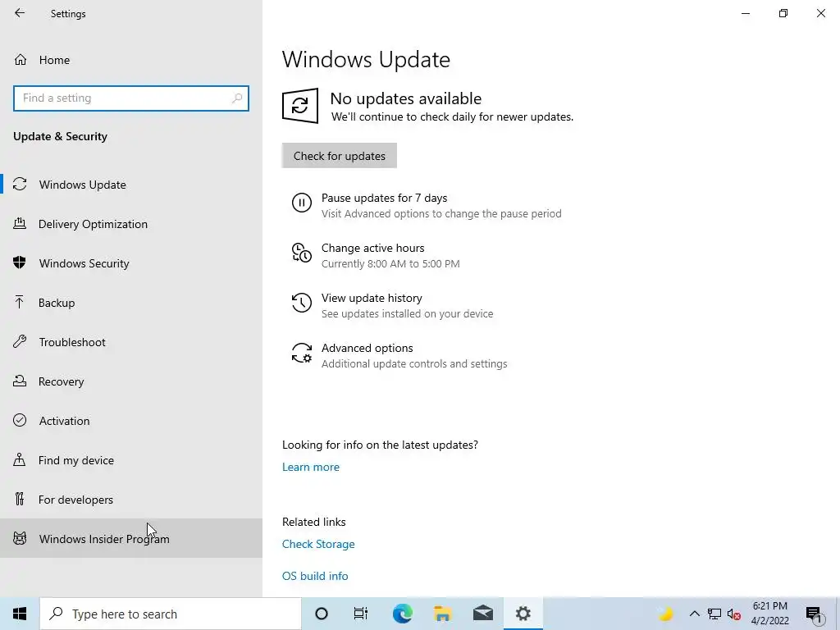Show hidden tray icons chevron
Screen dimensions: 840x630
click(694, 614)
